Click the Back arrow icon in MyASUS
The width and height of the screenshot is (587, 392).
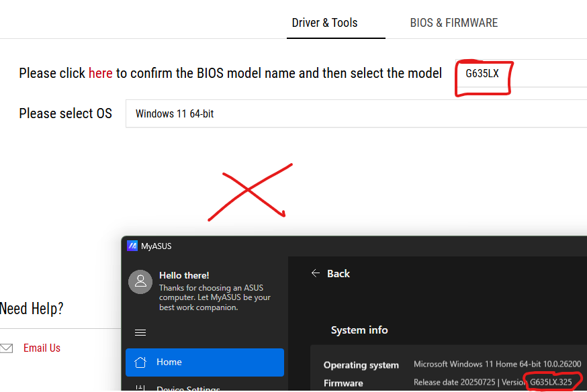point(316,273)
